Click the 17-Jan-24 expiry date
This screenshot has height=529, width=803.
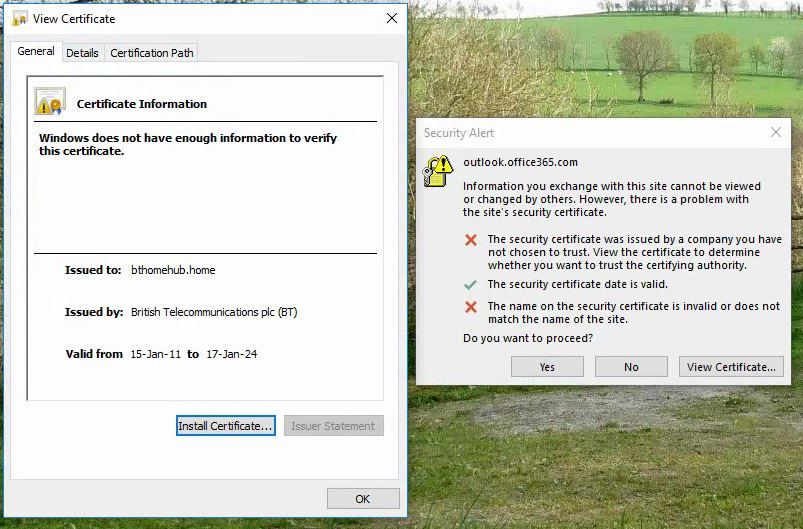(231, 354)
